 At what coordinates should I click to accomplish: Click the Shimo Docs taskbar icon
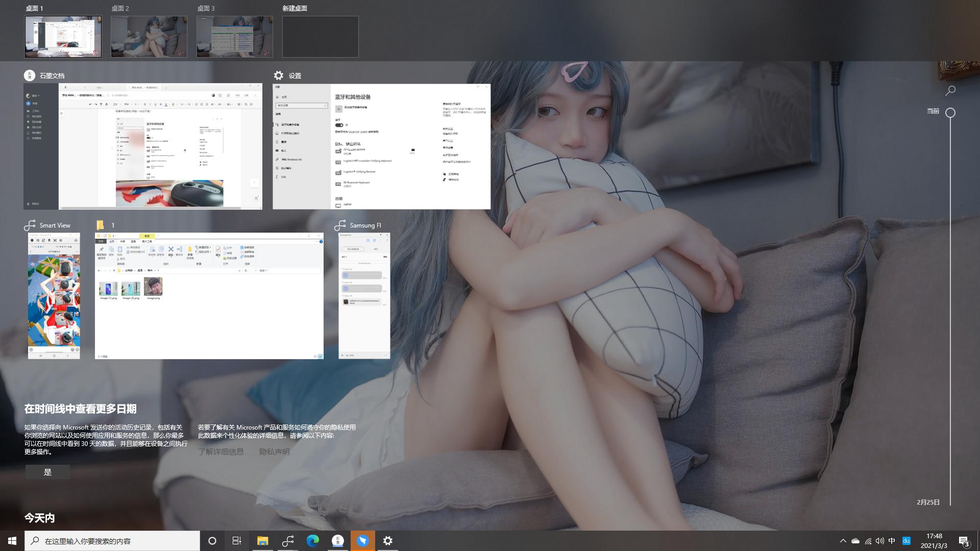coord(337,541)
